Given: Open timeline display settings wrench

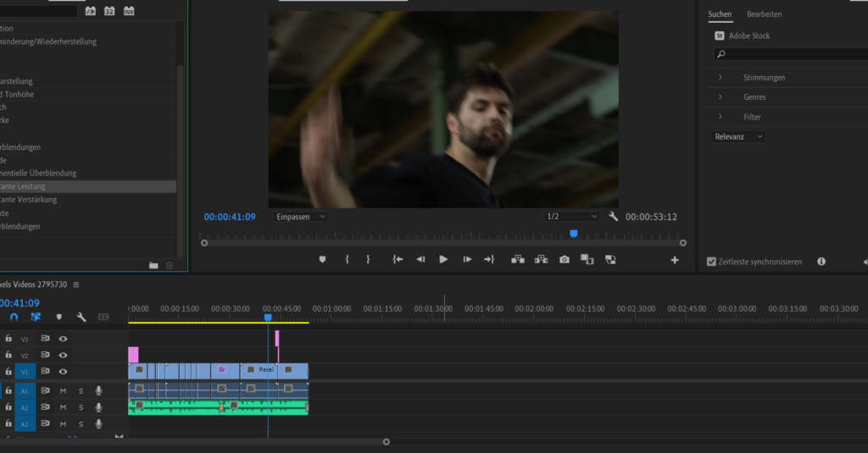Looking at the screenshot, I should coord(81,317).
